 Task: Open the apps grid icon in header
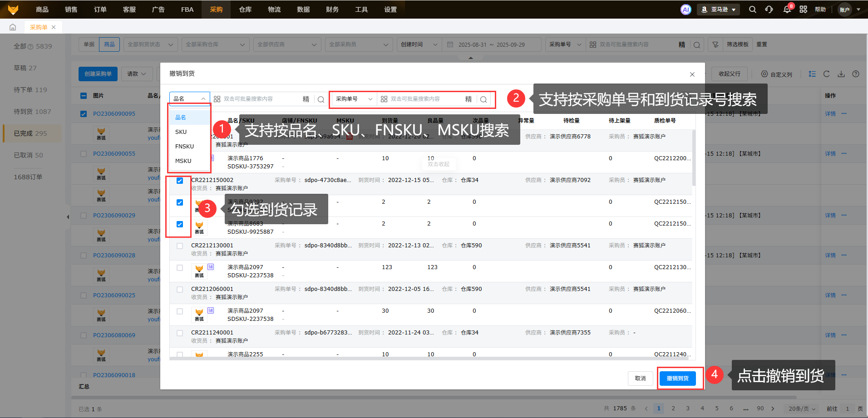[803, 10]
